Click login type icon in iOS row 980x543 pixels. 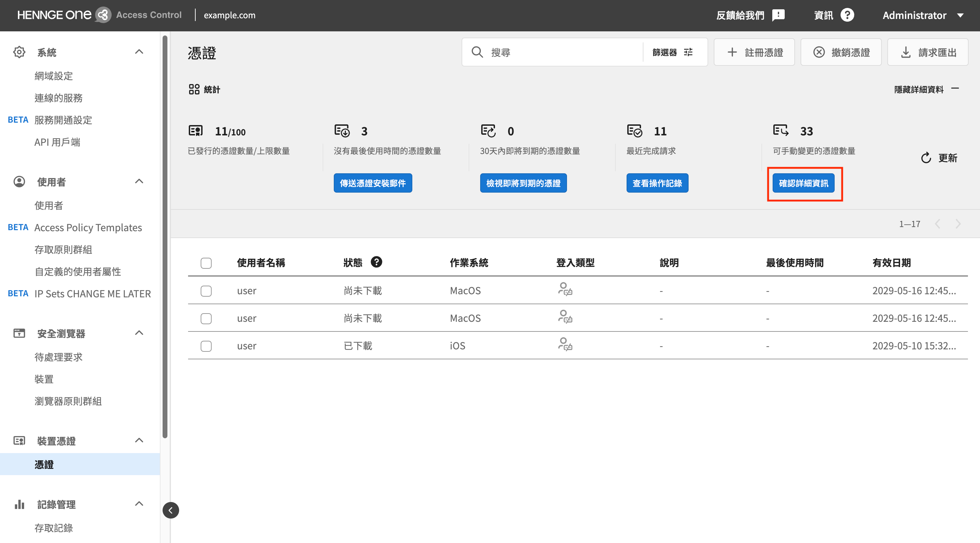[565, 344]
